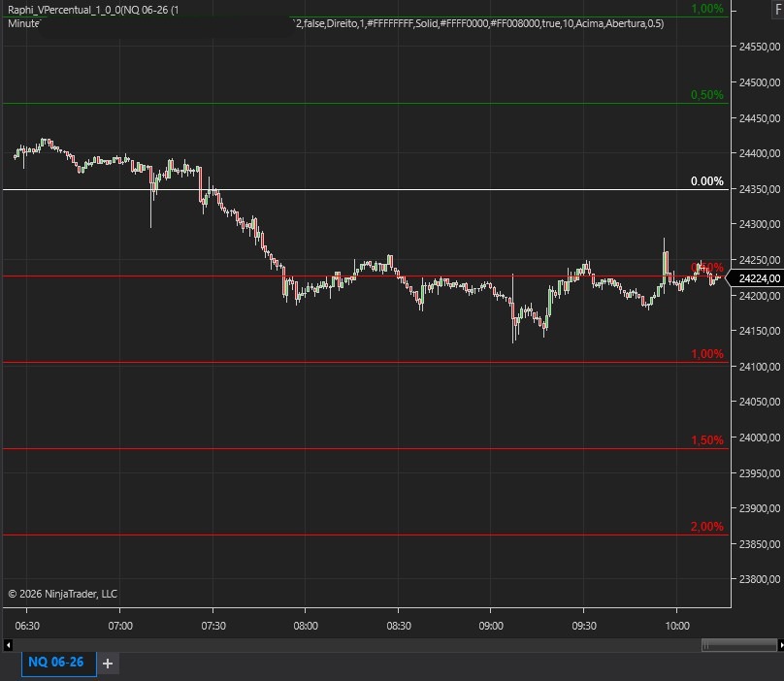
Task: Click the red 1,50% level label
Action: [706, 440]
